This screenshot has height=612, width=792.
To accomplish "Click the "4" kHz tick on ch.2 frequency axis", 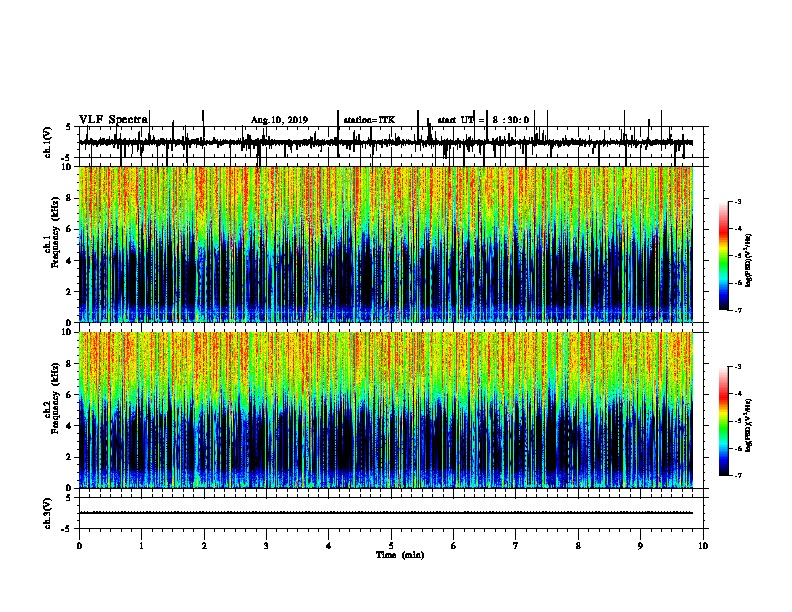I will pos(70,426).
